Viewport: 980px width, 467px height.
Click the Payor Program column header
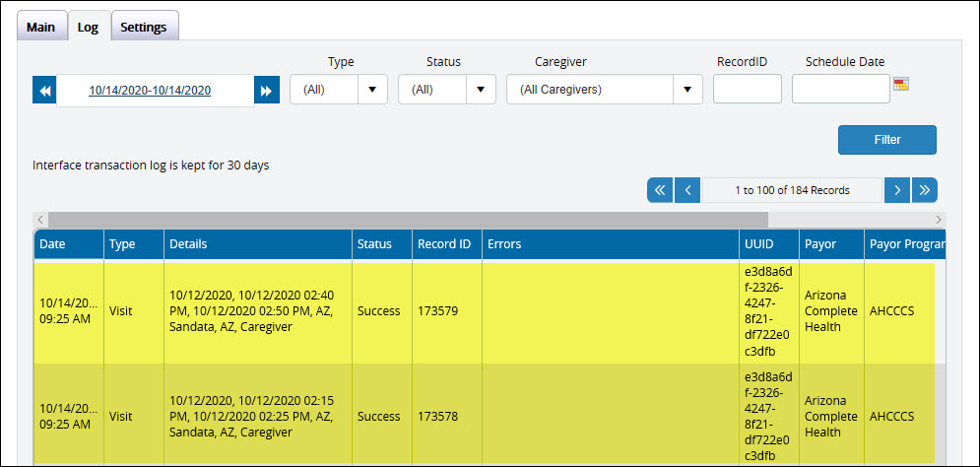coord(904,244)
